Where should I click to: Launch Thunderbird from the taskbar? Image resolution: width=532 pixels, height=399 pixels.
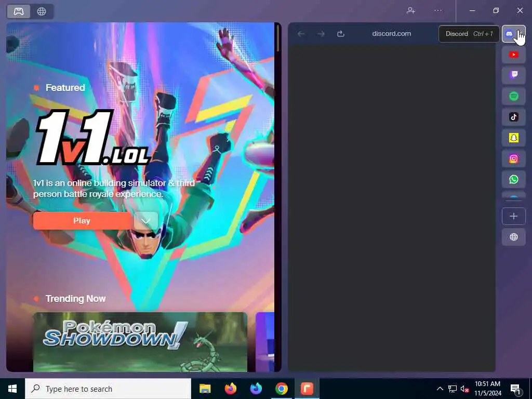(x=256, y=389)
